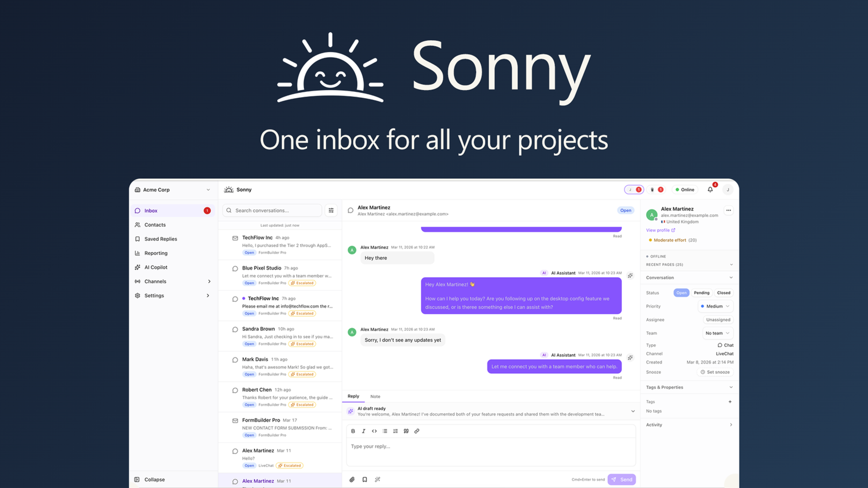Image resolution: width=868 pixels, height=488 pixels.
Task: Toggle the Online availability status
Action: click(x=685, y=190)
